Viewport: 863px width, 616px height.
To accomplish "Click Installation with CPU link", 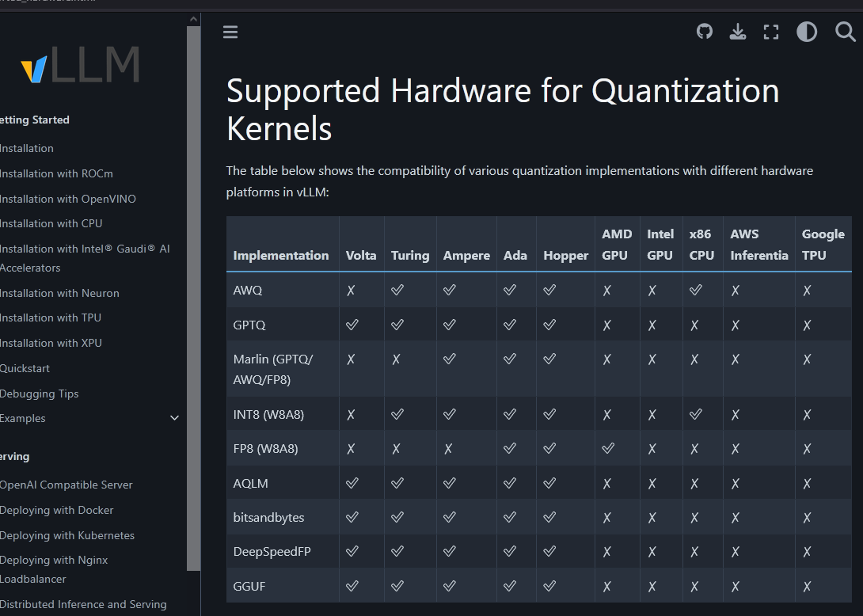I will [x=51, y=223].
